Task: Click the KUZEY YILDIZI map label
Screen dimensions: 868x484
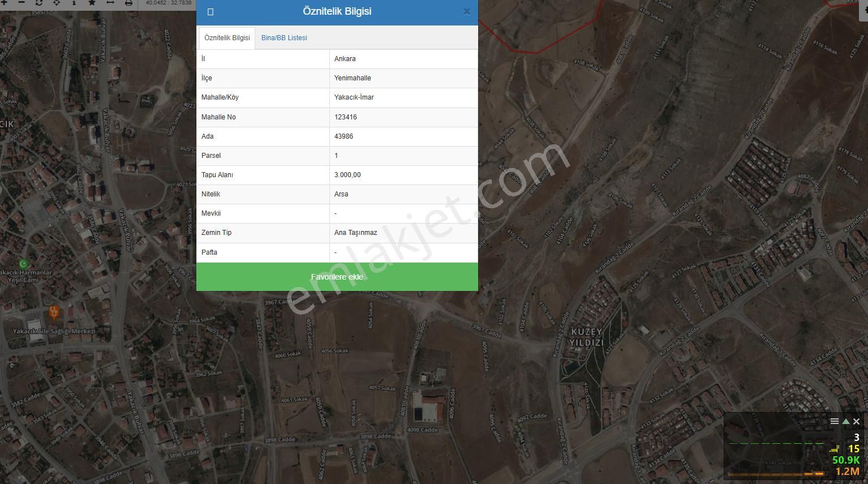Action: pyautogui.click(x=586, y=337)
